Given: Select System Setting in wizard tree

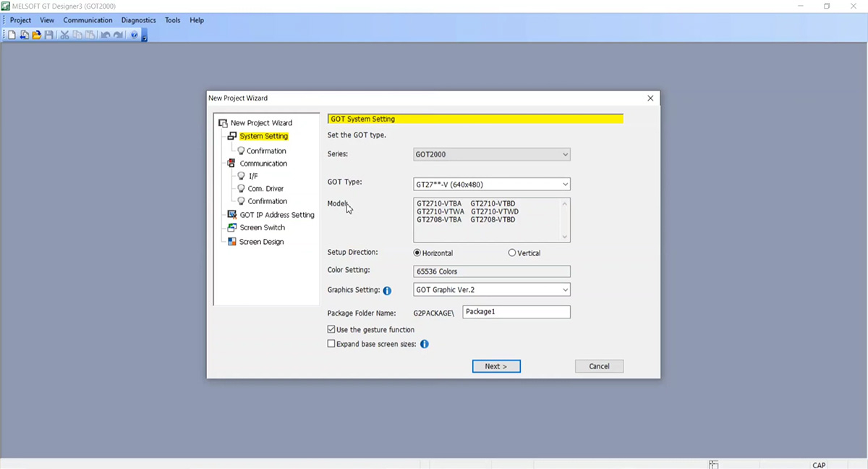Looking at the screenshot, I should (264, 136).
